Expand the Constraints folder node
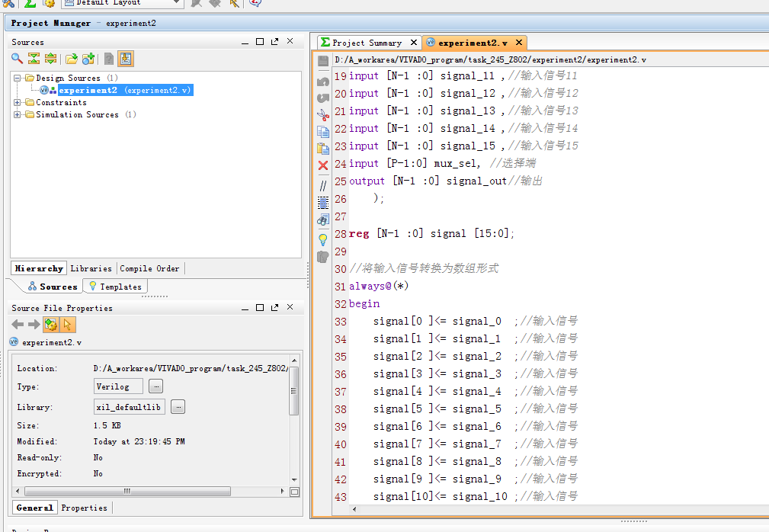 tap(18, 102)
